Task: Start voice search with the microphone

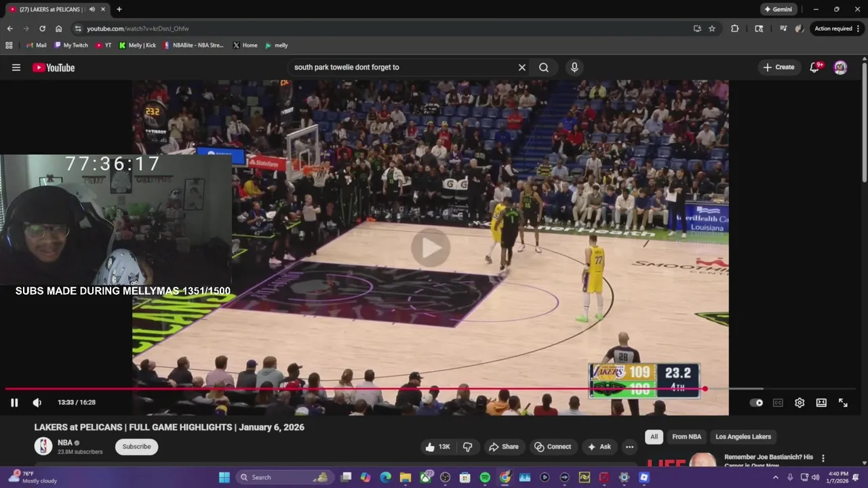Action: coord(574,67)
